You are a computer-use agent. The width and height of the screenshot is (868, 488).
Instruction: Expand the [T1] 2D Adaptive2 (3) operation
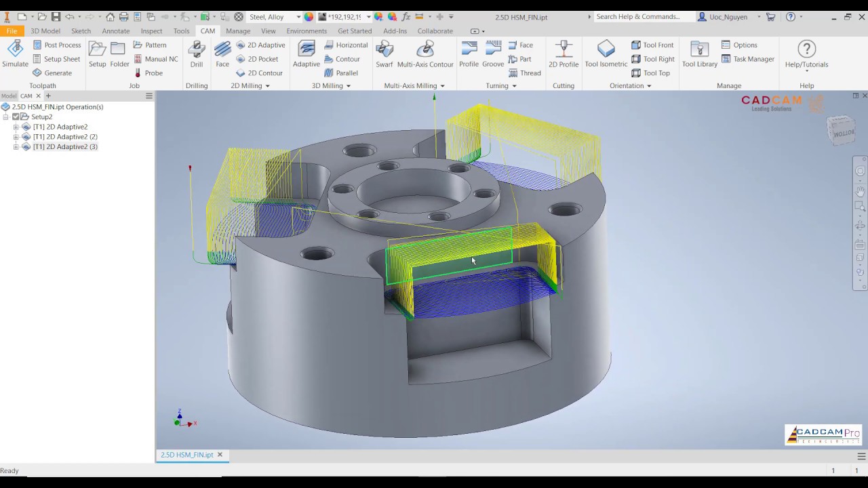(16, 147)
